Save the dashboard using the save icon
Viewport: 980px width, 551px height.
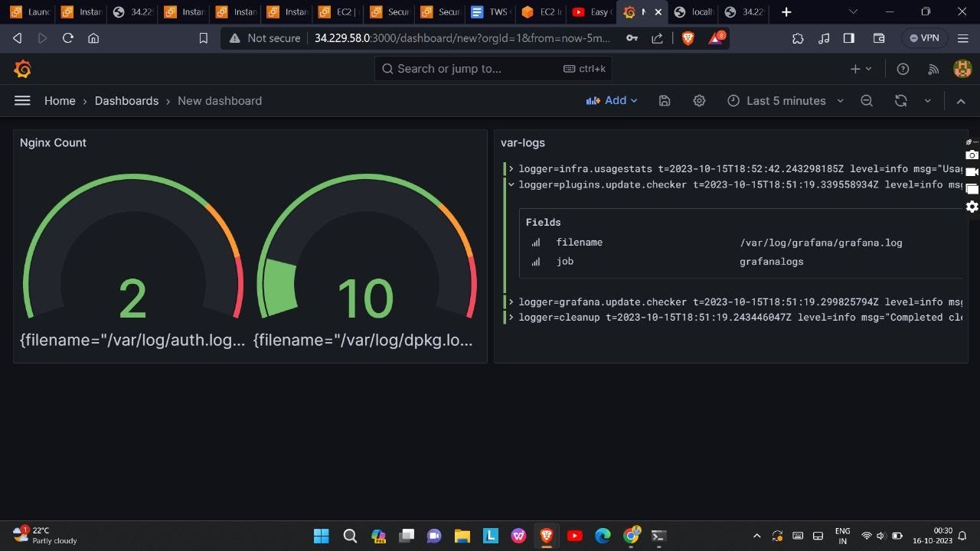[664, 100]
